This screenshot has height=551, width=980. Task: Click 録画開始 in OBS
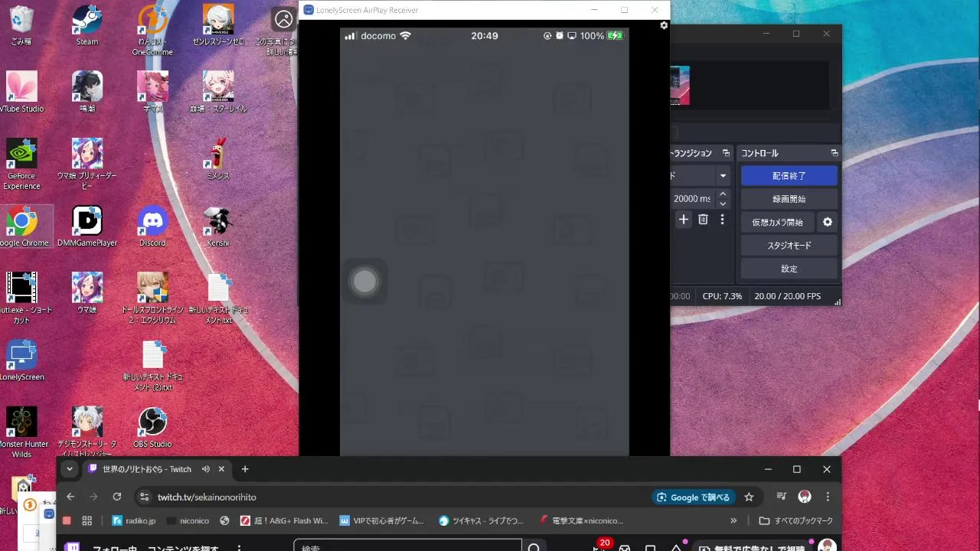pyautogui.click(x=789, y=199)
